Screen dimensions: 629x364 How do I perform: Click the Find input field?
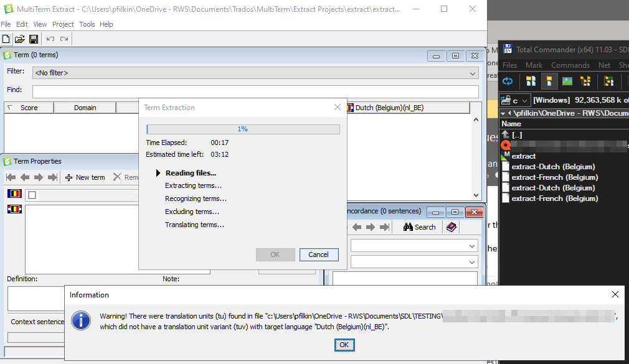pos(255,91)
